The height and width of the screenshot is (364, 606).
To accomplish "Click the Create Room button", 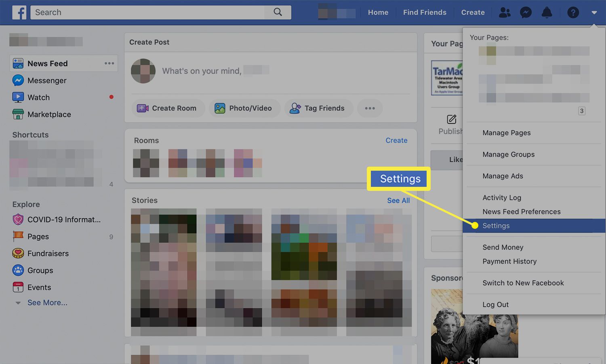I will (x=168, y=108).
